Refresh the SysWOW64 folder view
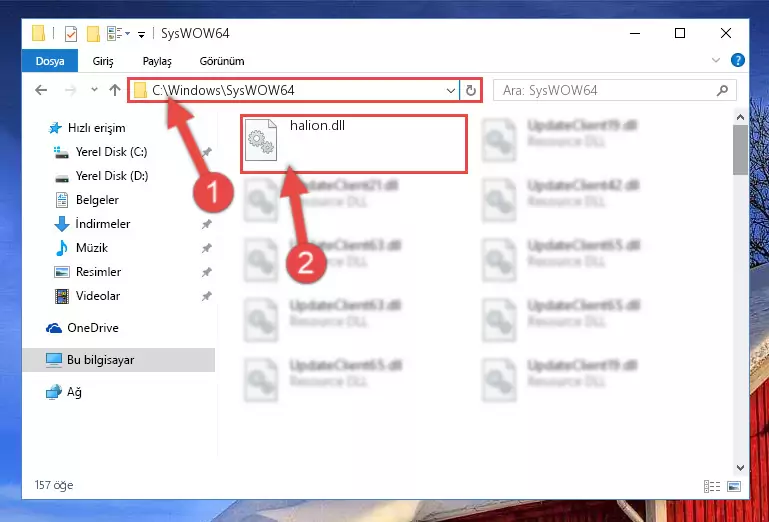The width and height of the screenshot is (769, 522). pyautogui.click(x=470, y=90)
